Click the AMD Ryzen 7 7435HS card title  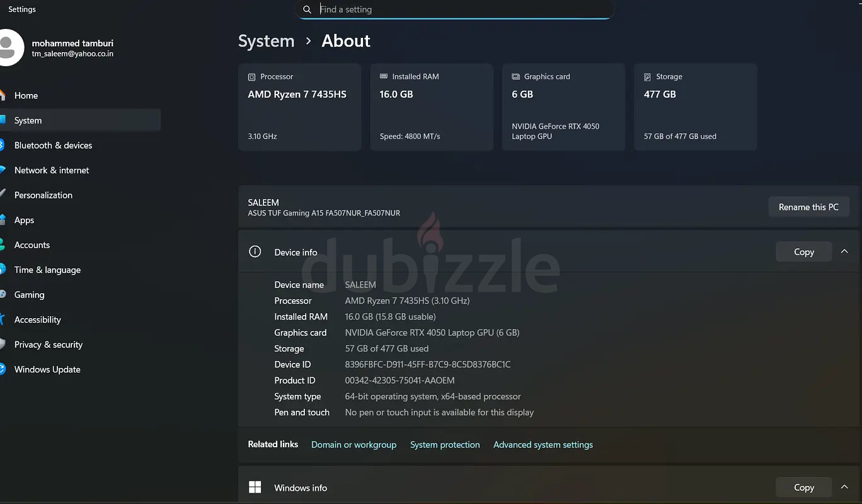tap(297, 94)
